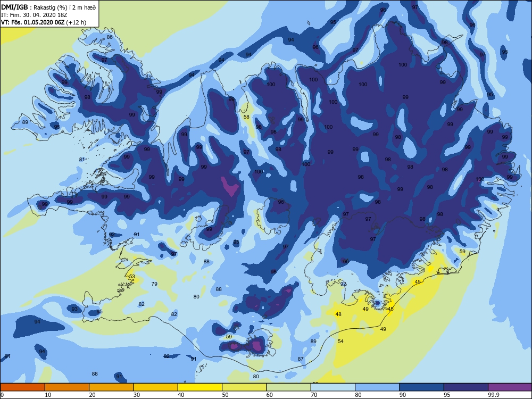Click the humidity value '86' on the map

pos(110,37)
